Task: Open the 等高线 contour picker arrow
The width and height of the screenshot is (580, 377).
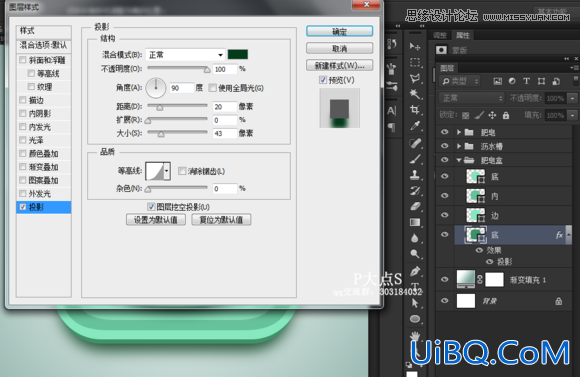Action: pos(167,171)
